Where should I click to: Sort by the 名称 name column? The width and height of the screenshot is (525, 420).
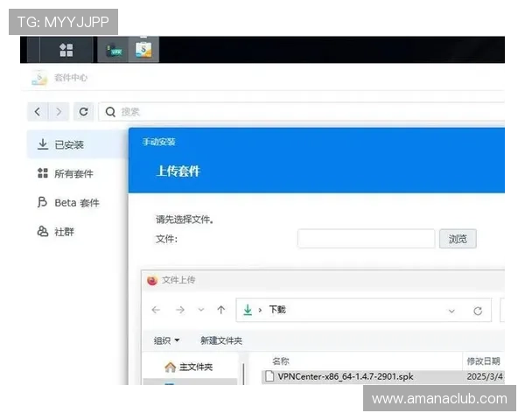click(281, 361)
